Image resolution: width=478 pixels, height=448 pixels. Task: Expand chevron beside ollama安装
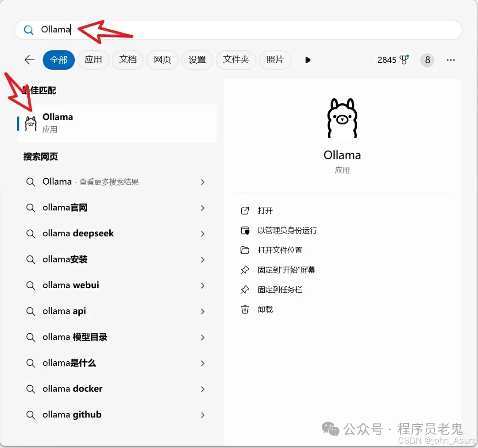(x=203, y=260)
